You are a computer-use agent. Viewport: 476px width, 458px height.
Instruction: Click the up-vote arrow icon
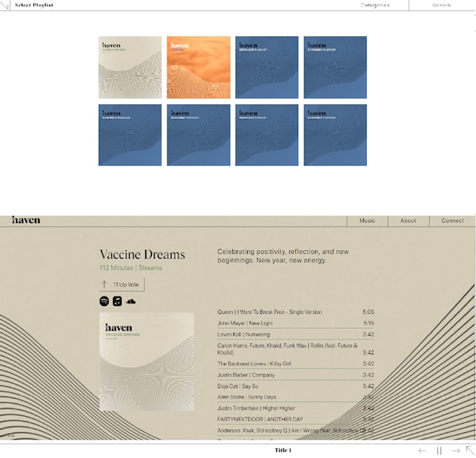pyautogui.click(x=104, y=285)
